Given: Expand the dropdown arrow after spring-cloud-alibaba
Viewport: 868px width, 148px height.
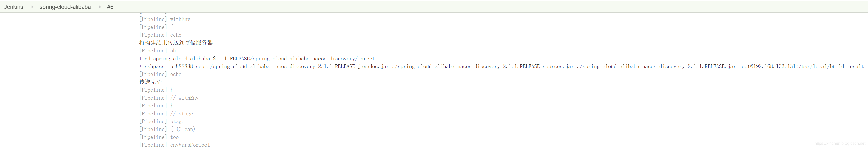Looking at the screenshot, I should tap(100, 7).
